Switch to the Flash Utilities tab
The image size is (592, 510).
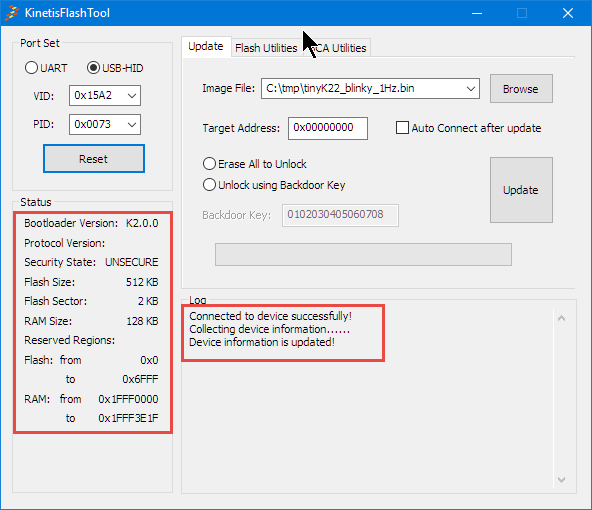pyautogui.click(x=267, y=48)
